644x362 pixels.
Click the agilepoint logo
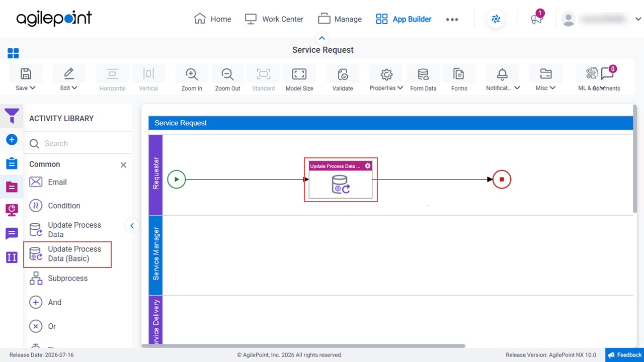click(54, 19)
